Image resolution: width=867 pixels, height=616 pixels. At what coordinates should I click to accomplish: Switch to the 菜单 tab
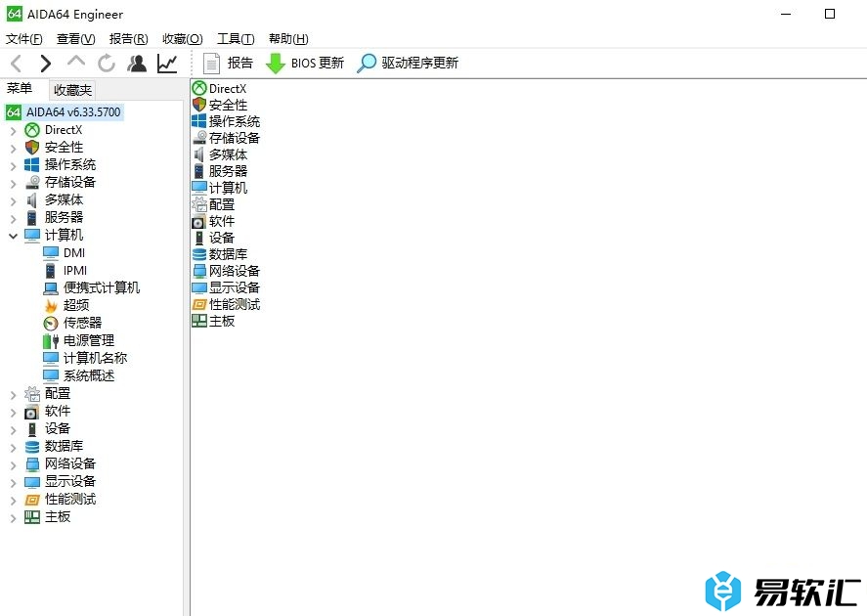click(20, 88)
